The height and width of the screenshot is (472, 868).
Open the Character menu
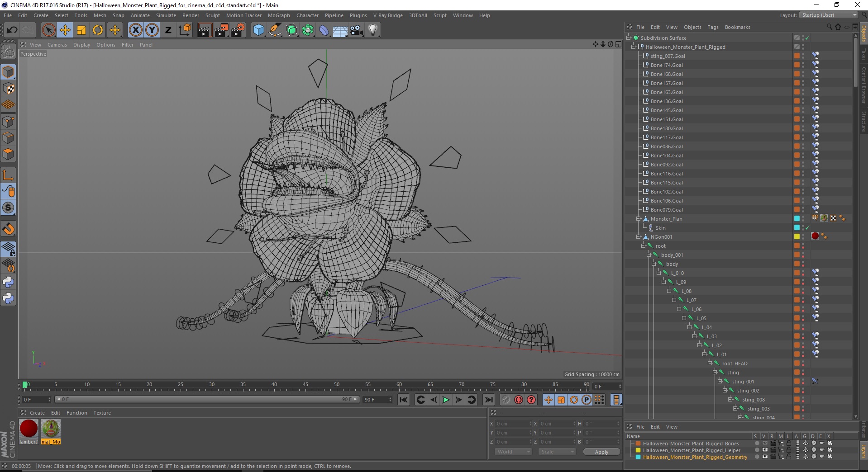(307, 15)
